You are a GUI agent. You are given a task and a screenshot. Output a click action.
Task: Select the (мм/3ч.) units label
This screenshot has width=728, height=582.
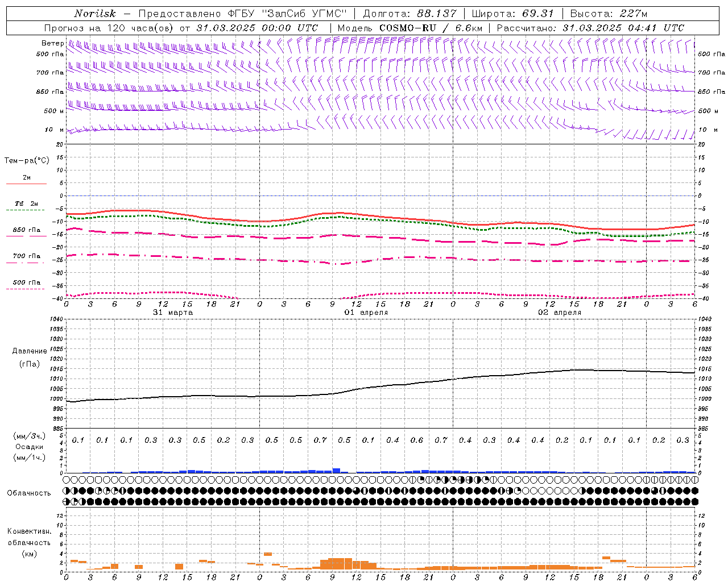point(30,436)
